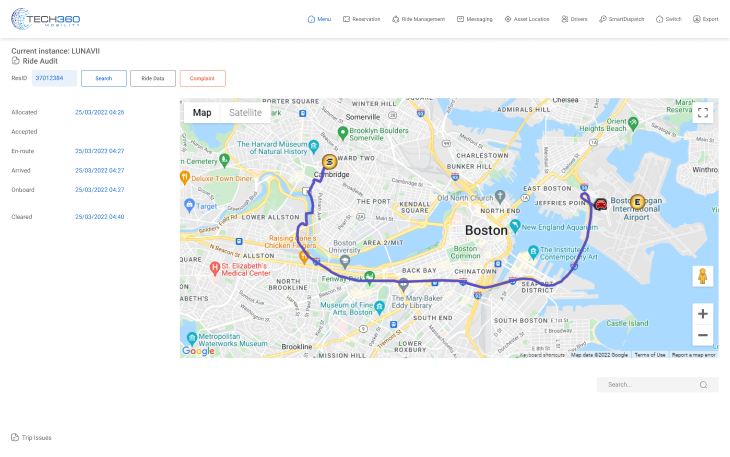
Task: Open map Keyboard shortcuts
Action: 542,355
